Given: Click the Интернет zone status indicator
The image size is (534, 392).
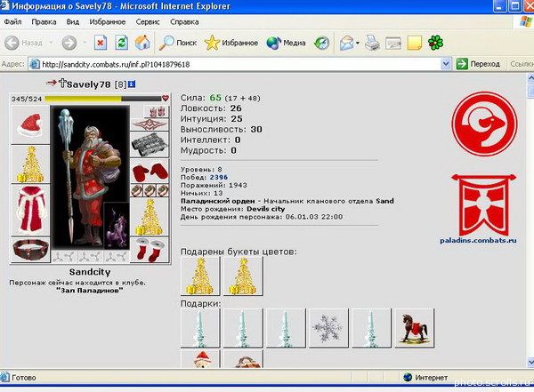Looking at the screenshot, I should [x=425, y=378].
